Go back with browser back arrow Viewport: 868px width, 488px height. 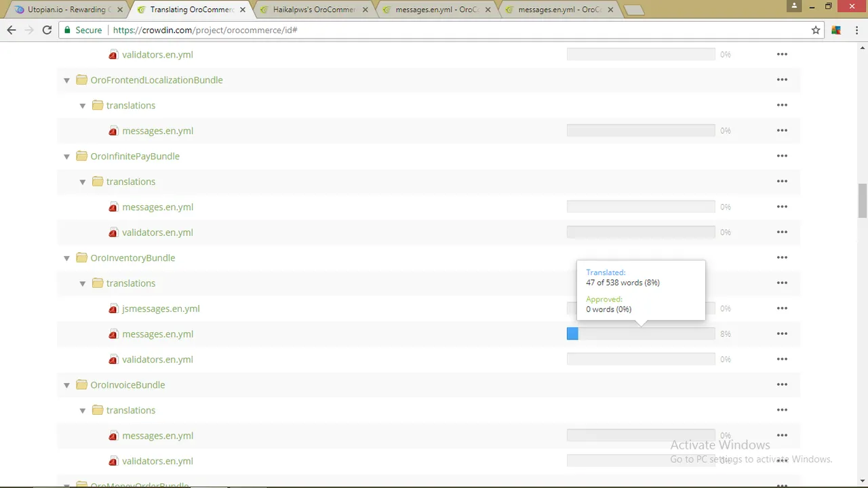coord(12,30)
